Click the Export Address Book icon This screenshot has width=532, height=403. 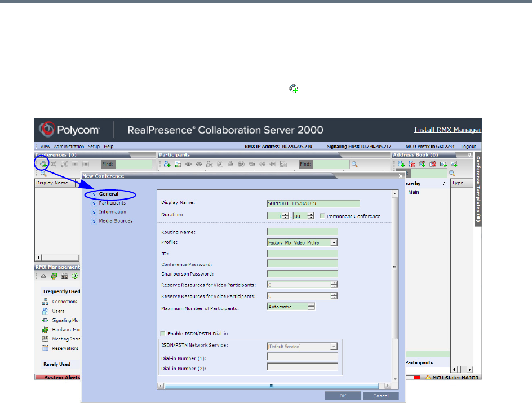click(454, 164)
